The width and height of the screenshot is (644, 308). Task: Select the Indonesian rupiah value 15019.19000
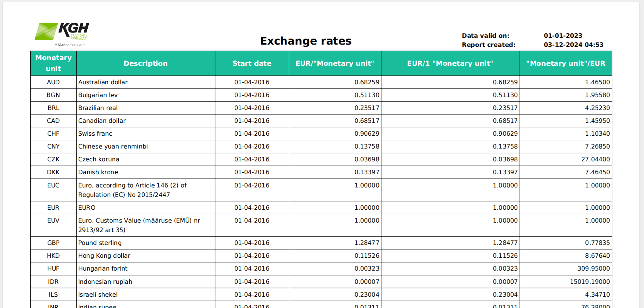590,282
